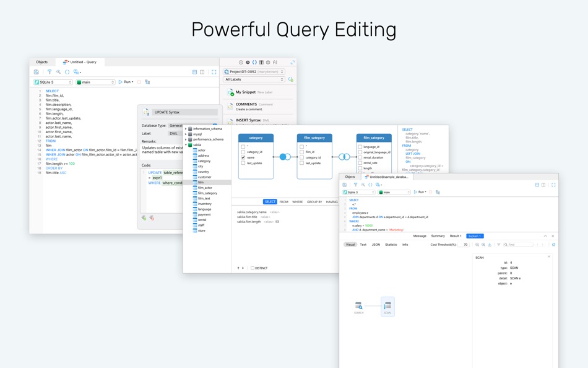Switch to Statistic explain view
The height and width of the screenshot is (368, 588).
[x=391, y=245]
